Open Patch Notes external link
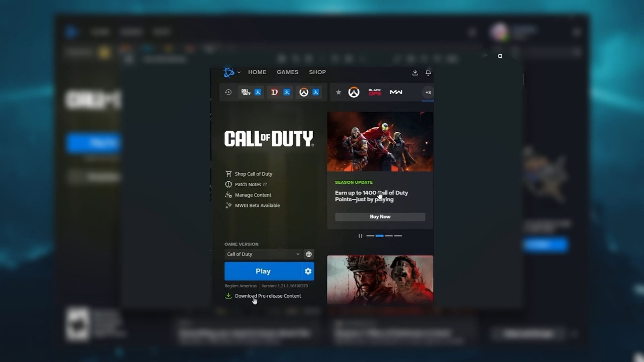The height and width of the screenshot is (362, 644). [x=248, y=184]
